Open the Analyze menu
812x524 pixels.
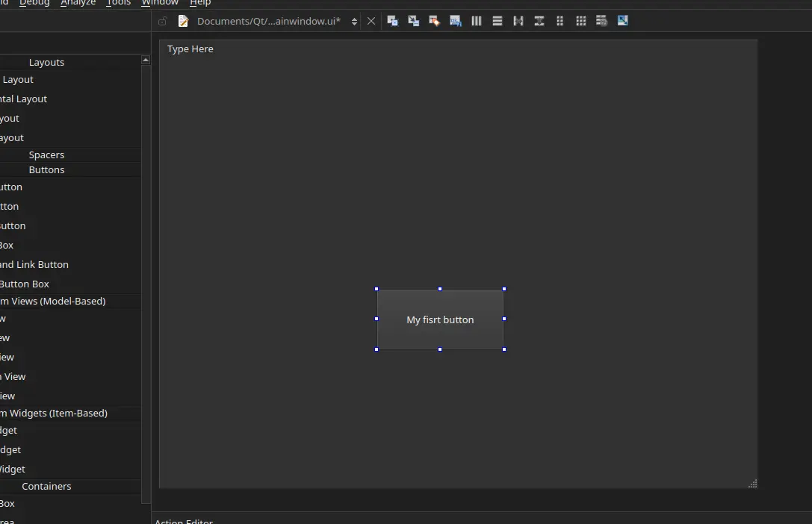click(78, 2)
